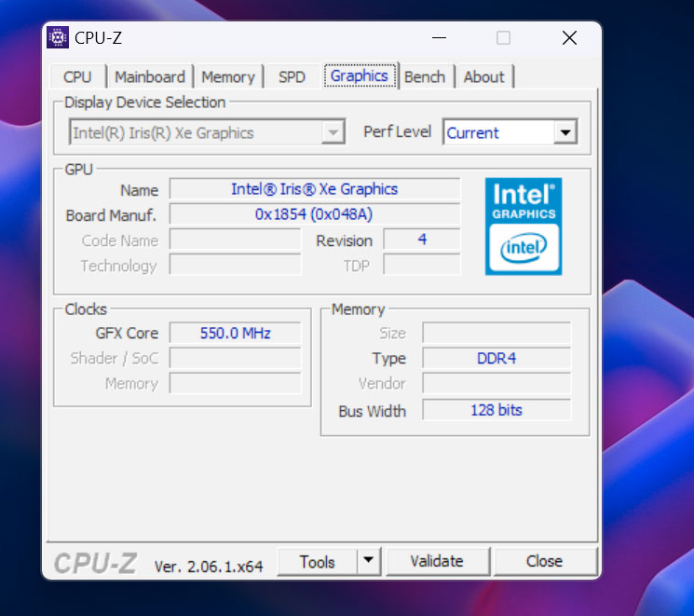Viewport: 694px width, 616px height.
Task: Select the Graphics tab
Action: 360,75
